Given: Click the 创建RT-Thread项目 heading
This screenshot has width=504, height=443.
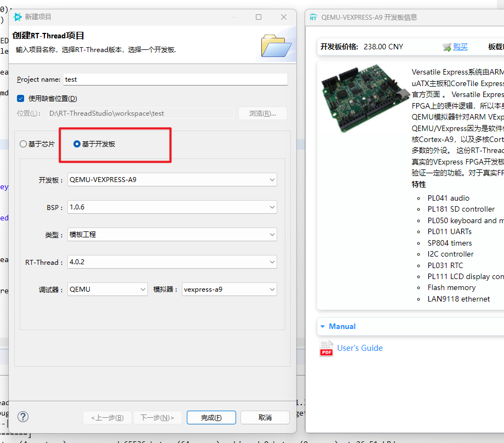Looking at the screenshot, I should coord(48,36).
